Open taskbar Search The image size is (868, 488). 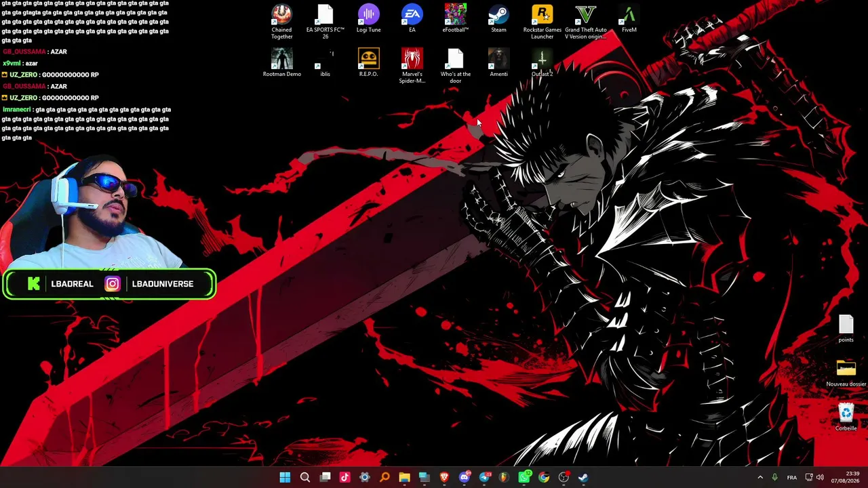(x=305, y=477)
